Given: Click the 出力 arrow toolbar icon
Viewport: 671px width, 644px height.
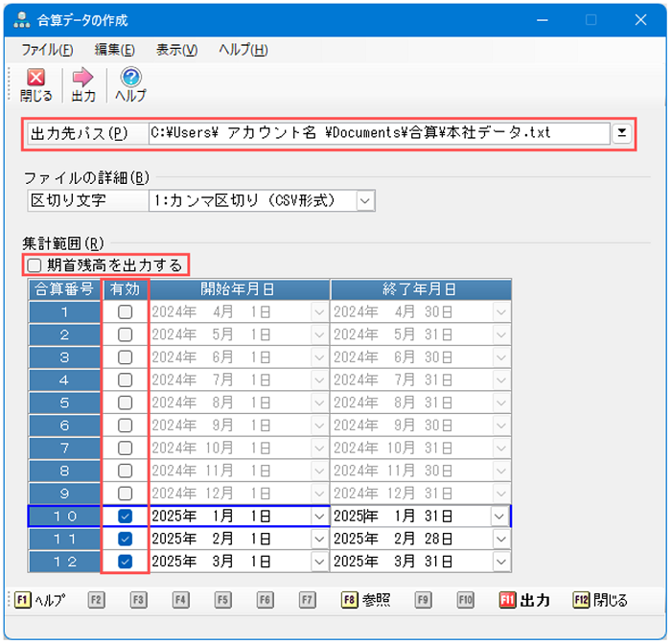Looking at the screenshot, I should click(x=83, y=79).
